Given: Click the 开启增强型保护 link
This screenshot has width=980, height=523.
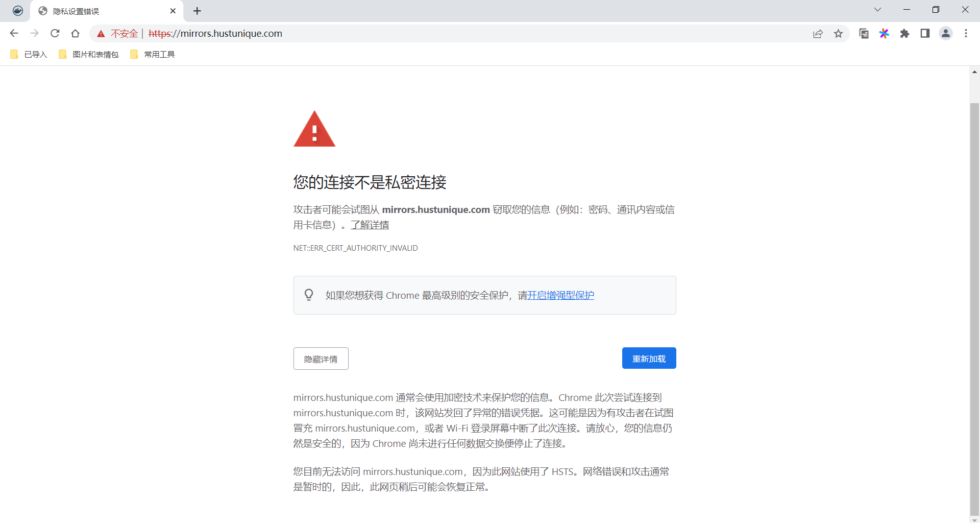Looking at the screenshot, I should click(560, 295).
